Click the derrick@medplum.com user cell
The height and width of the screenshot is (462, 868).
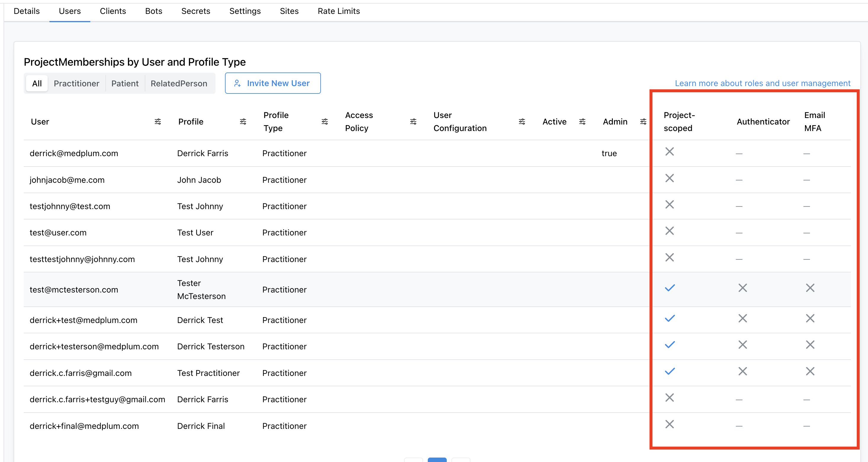point(74,153)
